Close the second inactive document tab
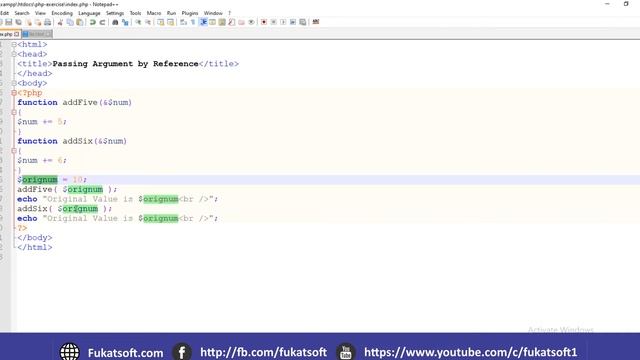The image size is (640, 360). tap(48, 34)
